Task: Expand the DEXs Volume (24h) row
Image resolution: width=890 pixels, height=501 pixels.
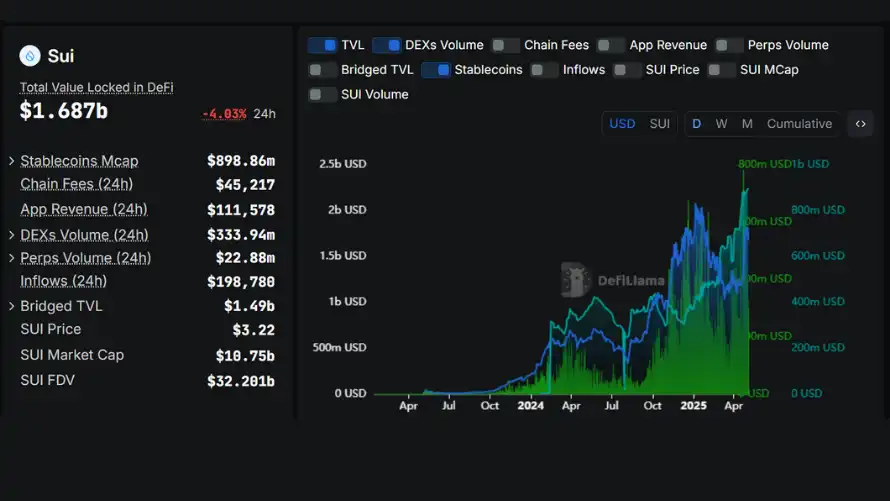Action: click(x=11, y=235)
